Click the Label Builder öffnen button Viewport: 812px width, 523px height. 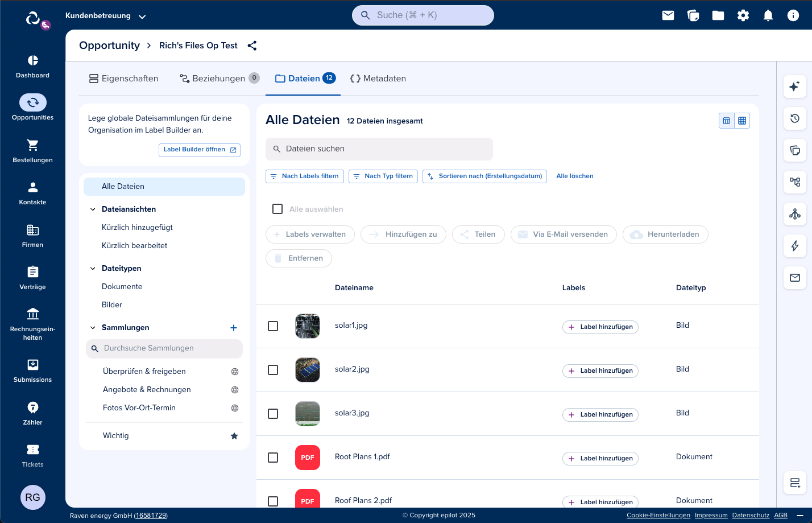point(199,150)
